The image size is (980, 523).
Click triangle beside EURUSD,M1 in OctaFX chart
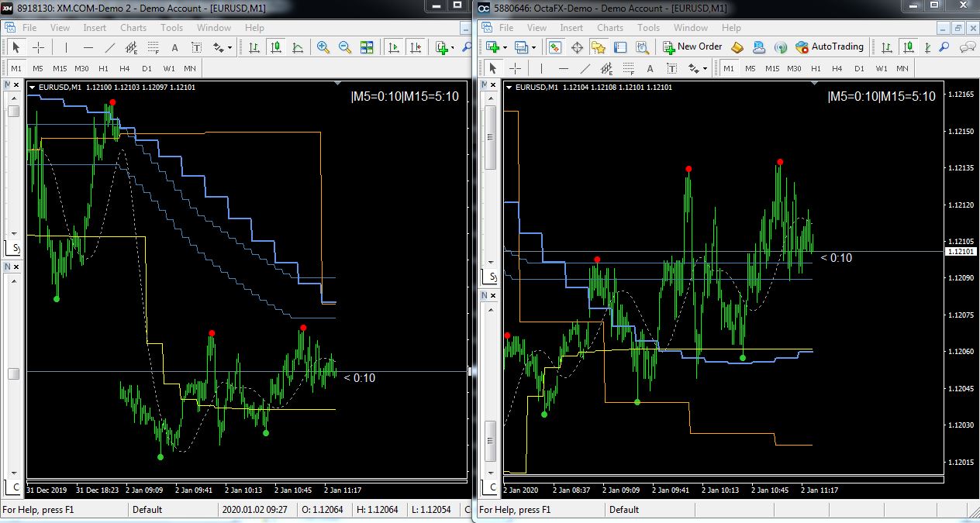(x=509, y=88)
